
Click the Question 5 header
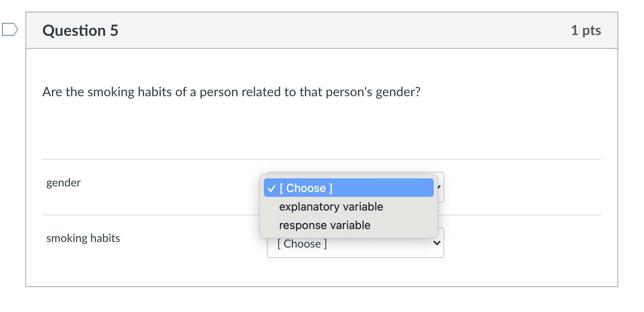click(x=80, y=30)
